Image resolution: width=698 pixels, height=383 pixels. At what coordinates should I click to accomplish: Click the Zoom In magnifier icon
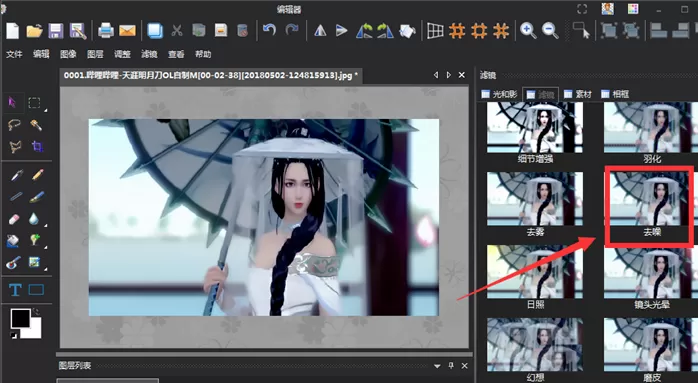(x=528, y=30)
